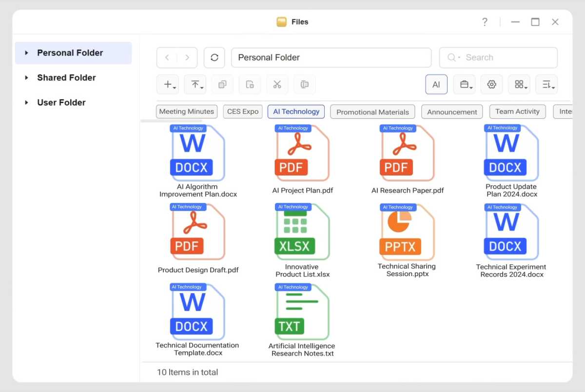Expand the Shared Folder tree item

(27, 78)
